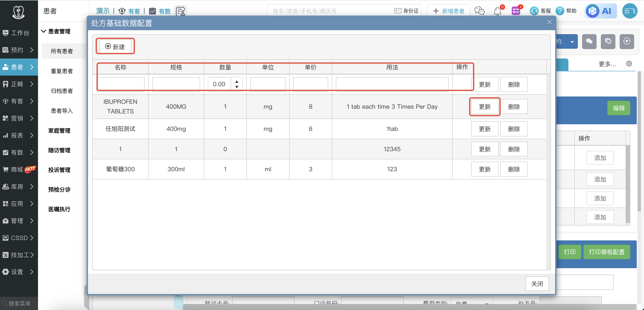644x310 pixels.
Task: Open the AI assistant button
Action: coord(600,11)
